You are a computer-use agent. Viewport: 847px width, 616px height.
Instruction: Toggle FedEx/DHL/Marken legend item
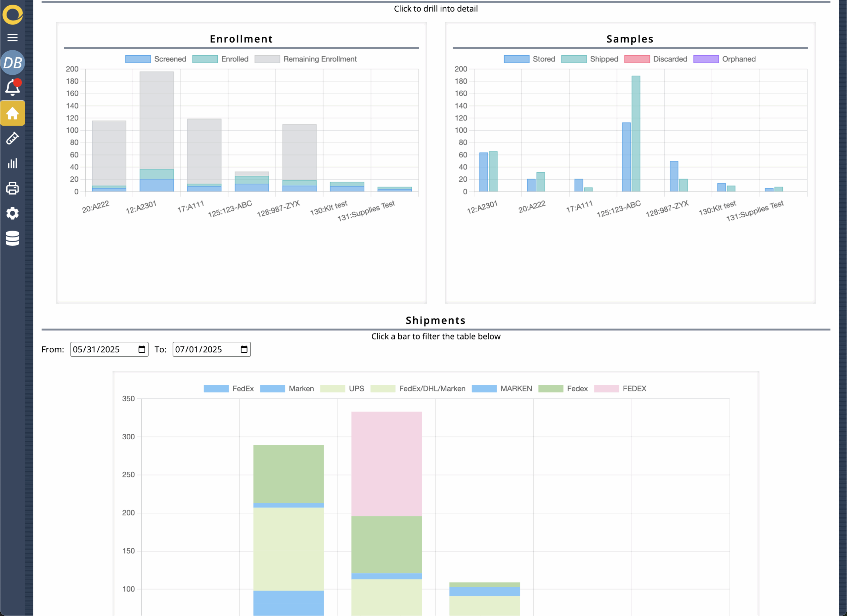[x=418, y=388]
